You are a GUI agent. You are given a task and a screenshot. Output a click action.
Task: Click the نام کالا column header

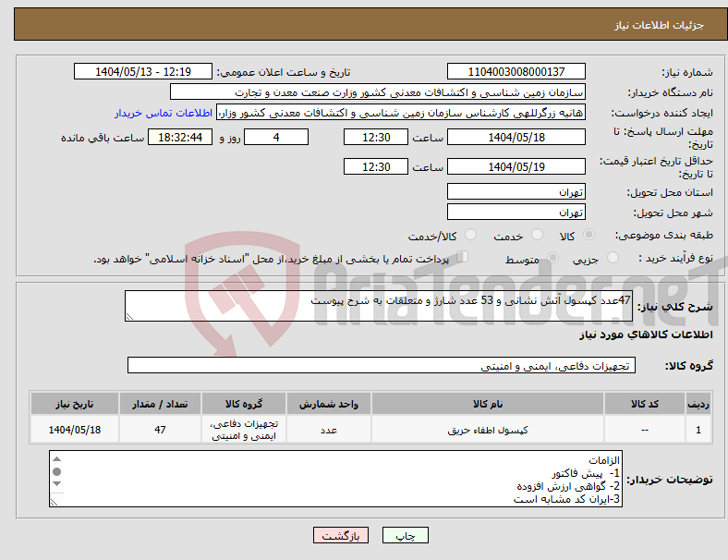pyautogui.click(x=488, y=404)
